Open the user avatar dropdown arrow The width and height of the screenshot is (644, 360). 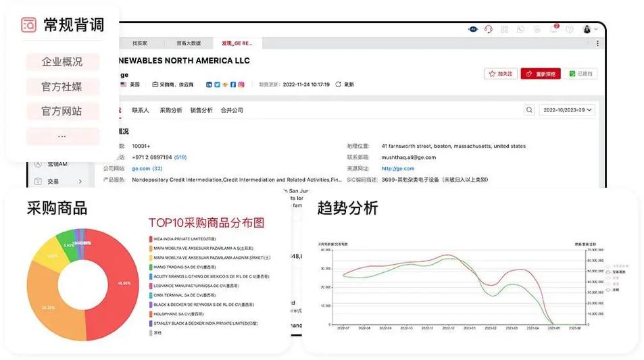click(595, 29)
